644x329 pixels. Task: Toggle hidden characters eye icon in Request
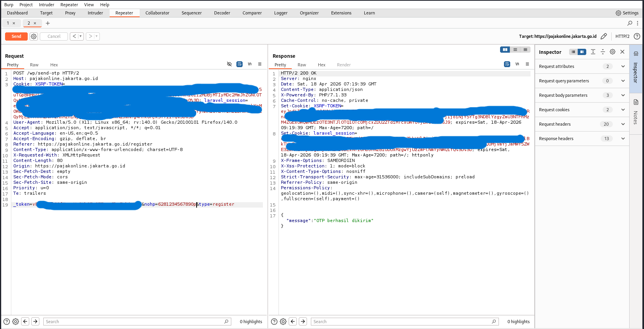pyautogui.click(x=229, y=64)
